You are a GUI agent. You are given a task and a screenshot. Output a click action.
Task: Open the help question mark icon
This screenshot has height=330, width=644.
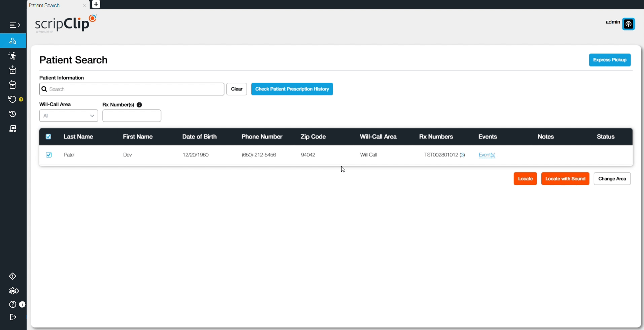tap(12, 304)
